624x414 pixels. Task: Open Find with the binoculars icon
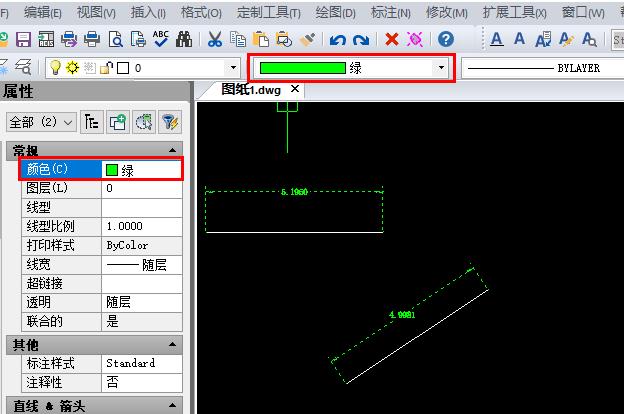(184, 39)
